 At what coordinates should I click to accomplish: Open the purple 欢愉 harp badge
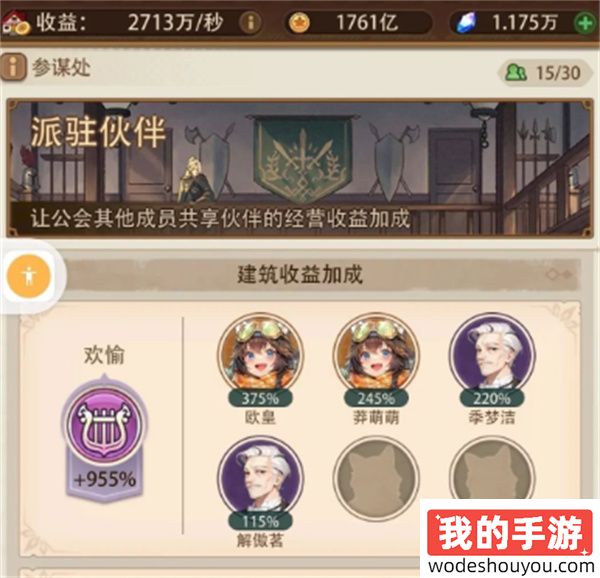point(105,425)
